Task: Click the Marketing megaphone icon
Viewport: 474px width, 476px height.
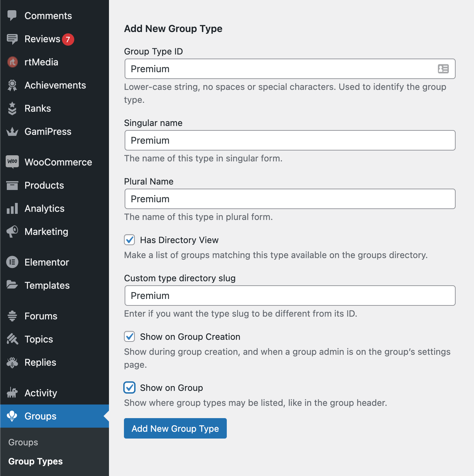Action: [x=12, y=232]
